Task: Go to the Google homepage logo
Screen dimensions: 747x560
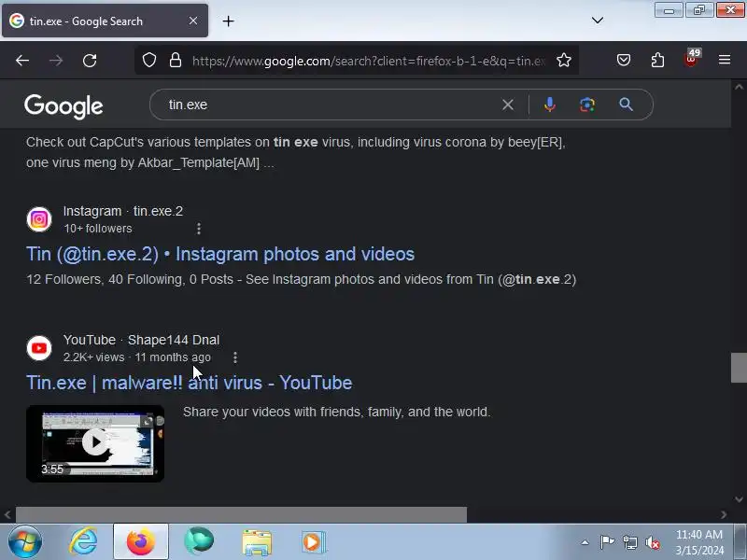Action: (x=63, y=106)
